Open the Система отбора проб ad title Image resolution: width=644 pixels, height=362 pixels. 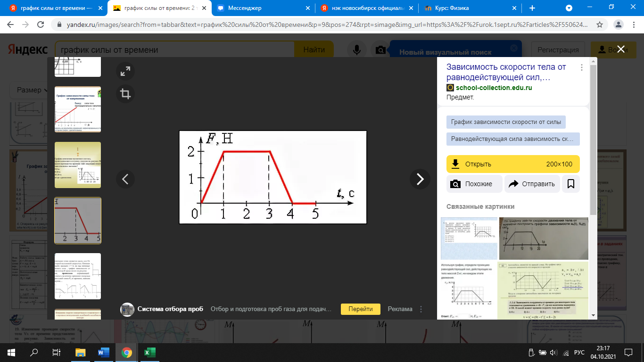coord(170,309)
